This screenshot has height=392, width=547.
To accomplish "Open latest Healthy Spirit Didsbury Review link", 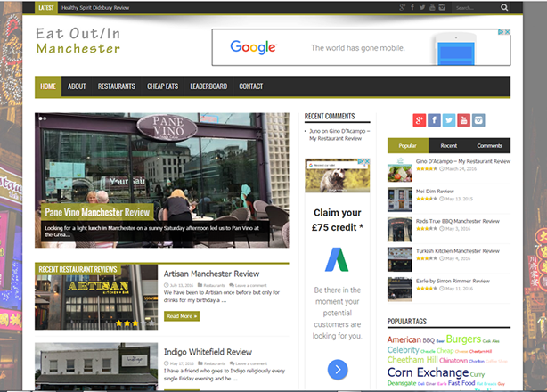I will [95, 8].
